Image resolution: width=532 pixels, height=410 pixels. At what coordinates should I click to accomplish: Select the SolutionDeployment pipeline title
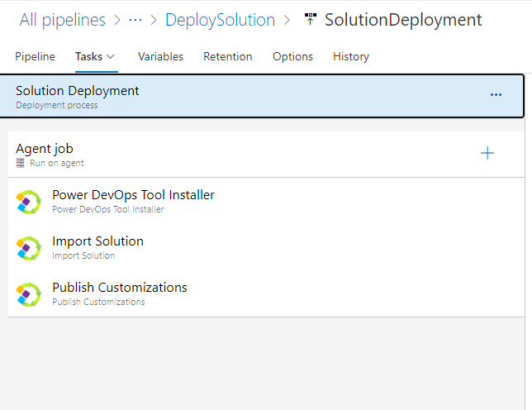click(403, 20)
